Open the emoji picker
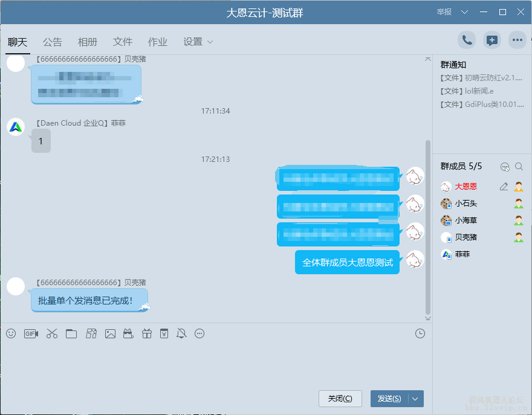This screenshot has width=532, height=415. click(10, 333)
